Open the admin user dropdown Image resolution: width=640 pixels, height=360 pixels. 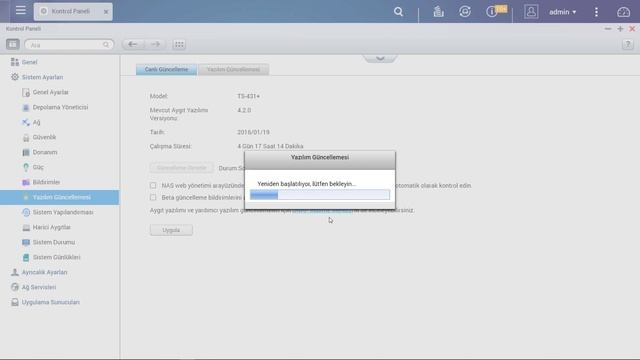tap(562, 12)
